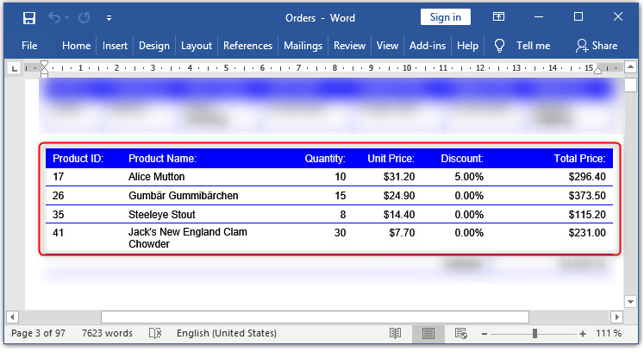Go to the Layout tab
Screen dimensions: 644x352
[x=197, y=46]
